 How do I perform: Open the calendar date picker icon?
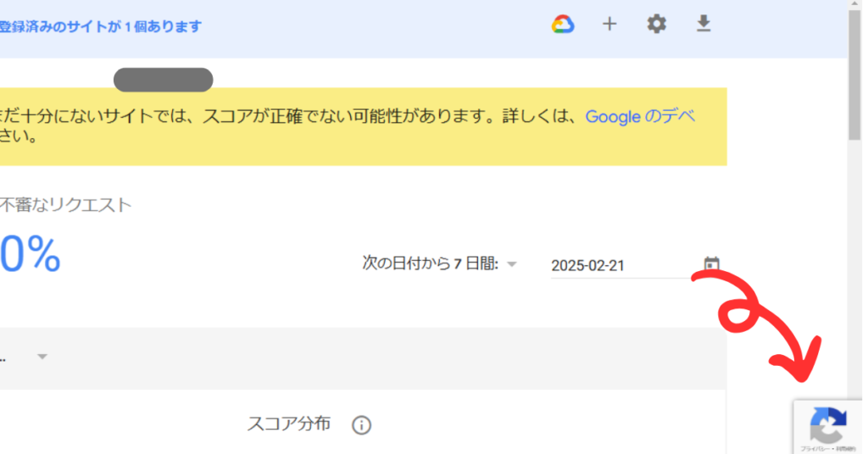(x=711, y=264)
